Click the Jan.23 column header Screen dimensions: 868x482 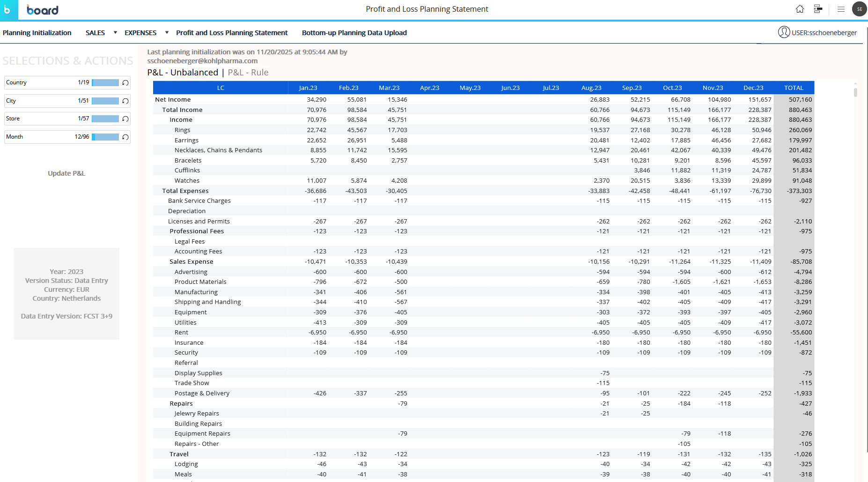308,88
